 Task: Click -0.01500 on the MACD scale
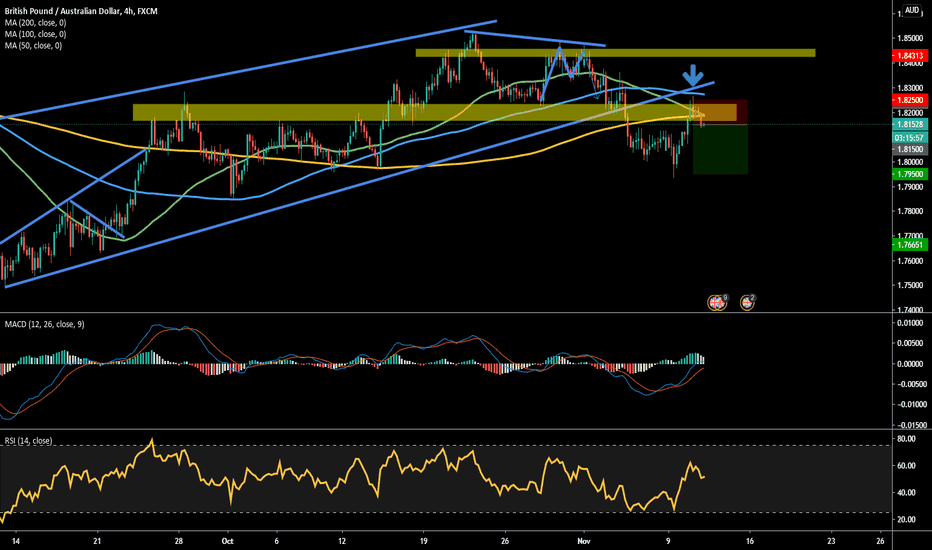tap(910, 425)
